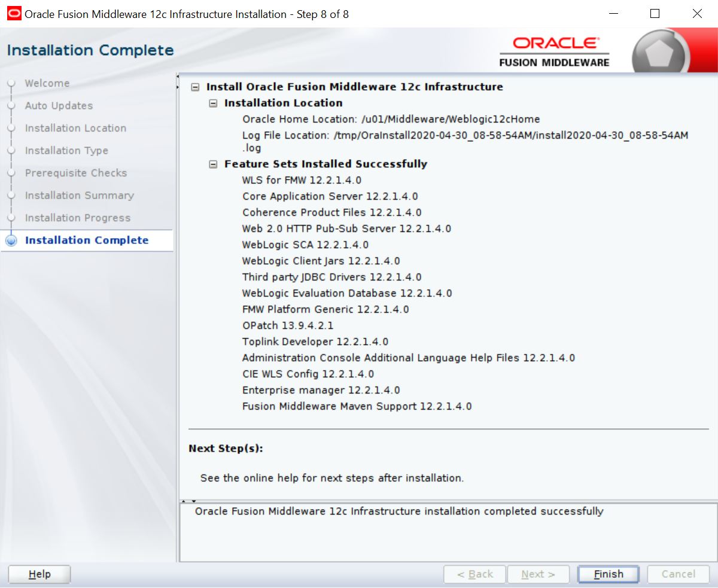The height and width of the screenshot is (588, 718).
Task: Select WebLogic SCA 12.2.1.4.0 entry
Action: coord(305,245)
